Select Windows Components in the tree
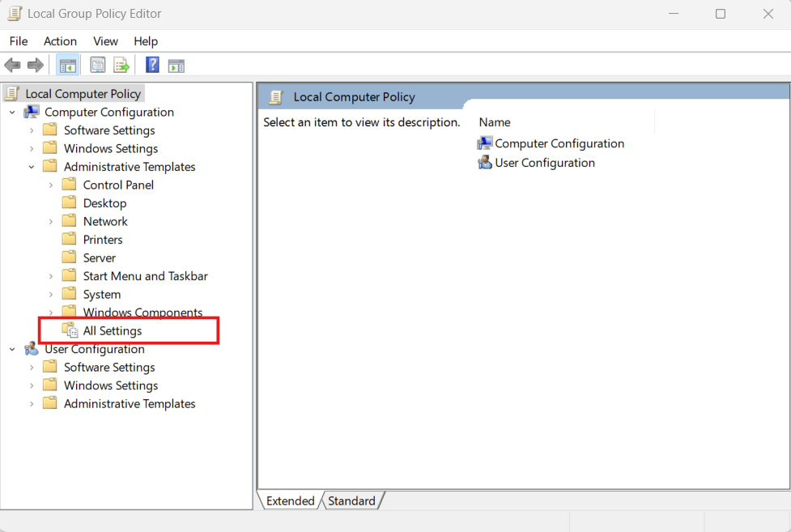 (142, 312)
